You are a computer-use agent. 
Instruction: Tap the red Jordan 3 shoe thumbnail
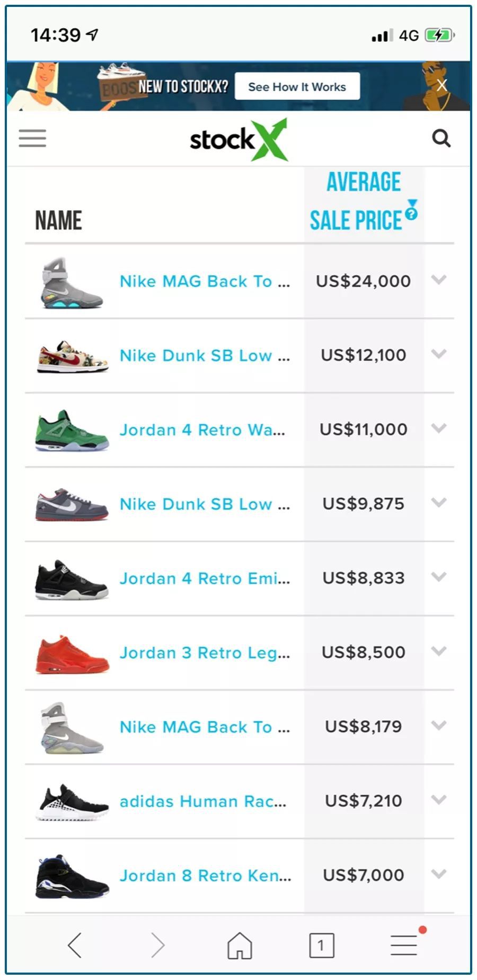coord(72,654)
